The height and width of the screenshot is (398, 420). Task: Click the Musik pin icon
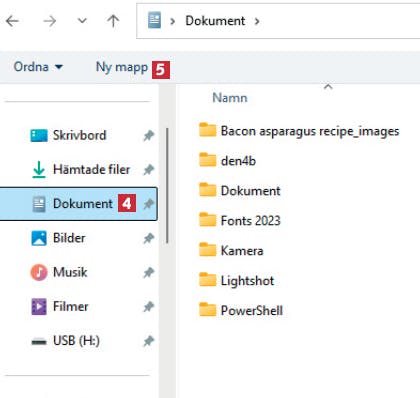point(149,273)
